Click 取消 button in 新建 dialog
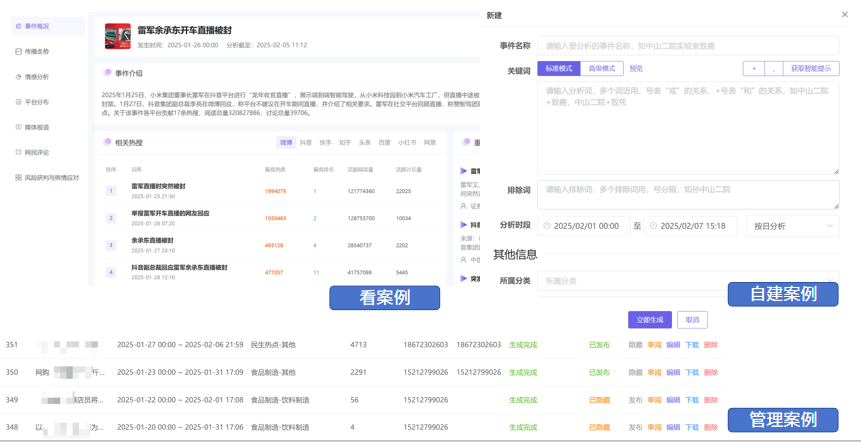Viewport: 861px width, 442px height. [692, 320]
